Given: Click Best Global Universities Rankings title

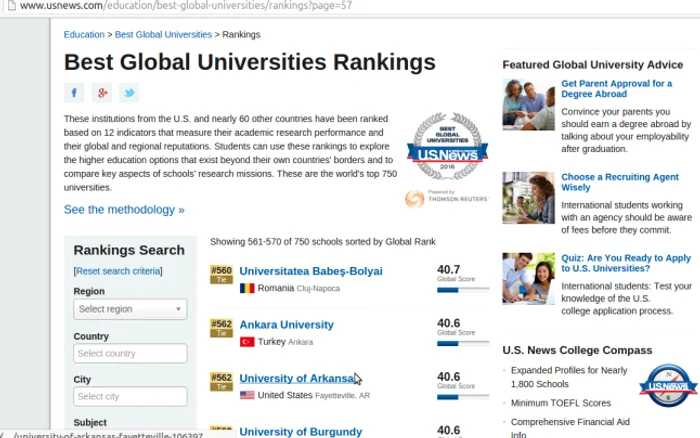Looking at the screenshot, I should point(250,62).
